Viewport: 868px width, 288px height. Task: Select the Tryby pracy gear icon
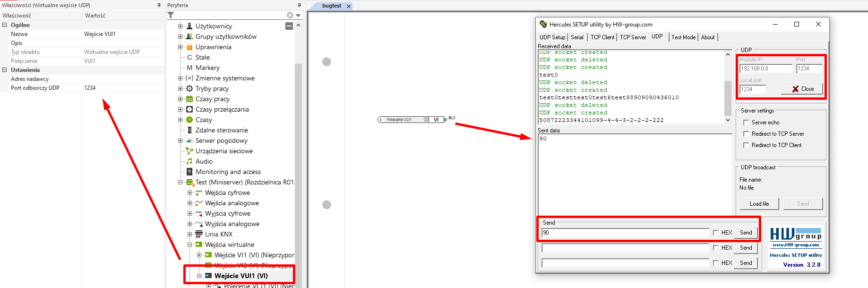[189, 88]
